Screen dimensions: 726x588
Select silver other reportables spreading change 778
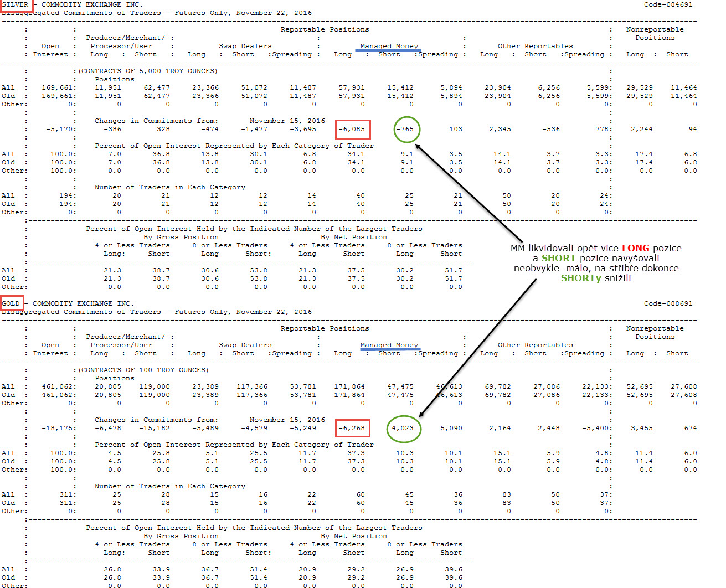pyautogui.click(x=601, y=129)
